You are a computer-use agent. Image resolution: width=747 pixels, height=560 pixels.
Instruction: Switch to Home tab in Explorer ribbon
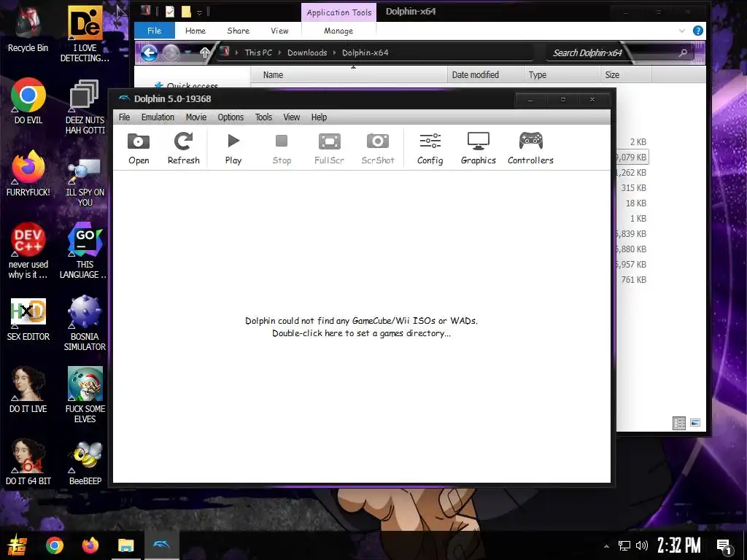(x=196, y=31)
